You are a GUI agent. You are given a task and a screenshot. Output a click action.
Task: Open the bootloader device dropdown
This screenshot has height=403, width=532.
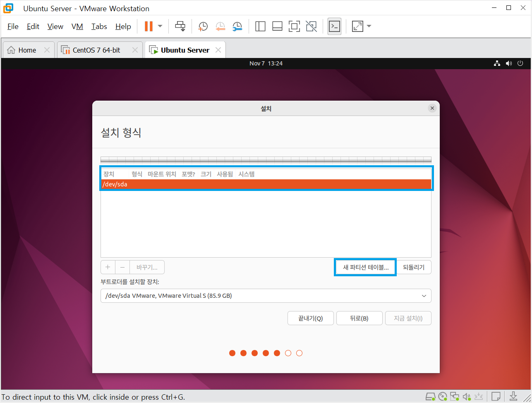(x=266, y=296)
